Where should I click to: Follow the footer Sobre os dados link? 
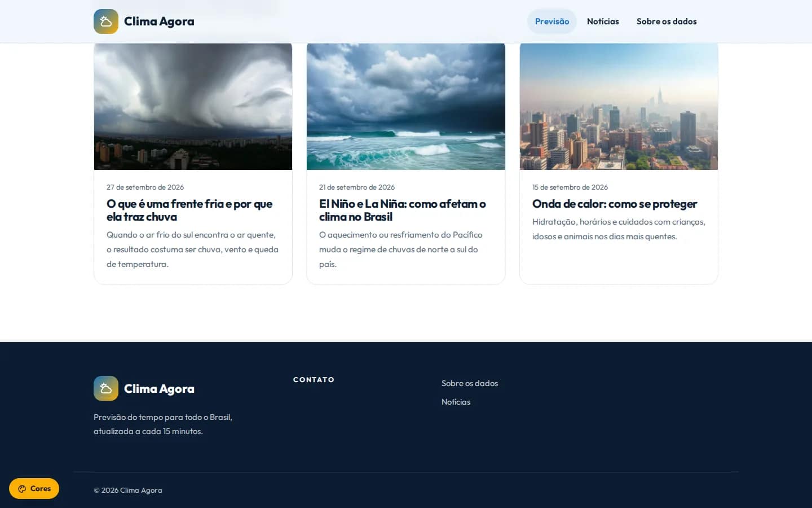pyautogui.click(x=470, y=383)
